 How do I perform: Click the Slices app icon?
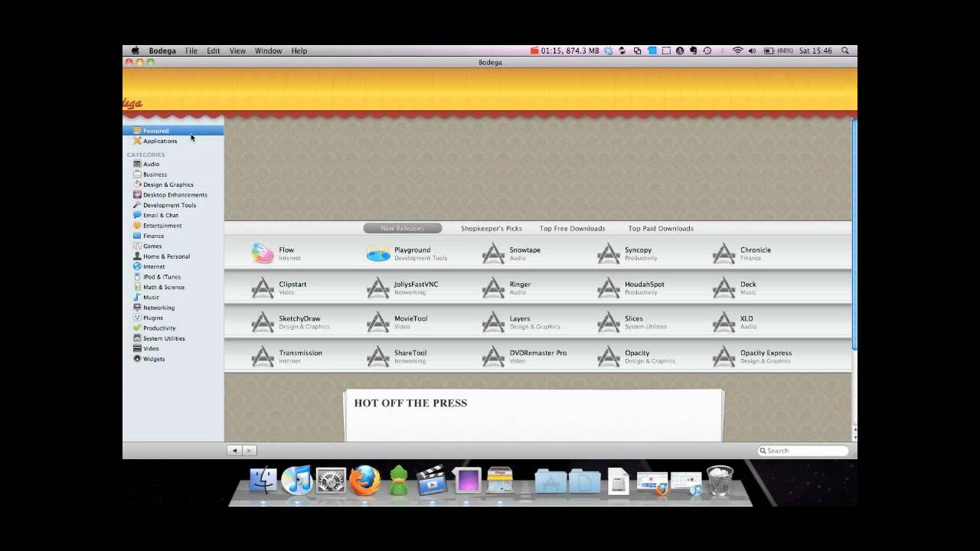[609, 322]
